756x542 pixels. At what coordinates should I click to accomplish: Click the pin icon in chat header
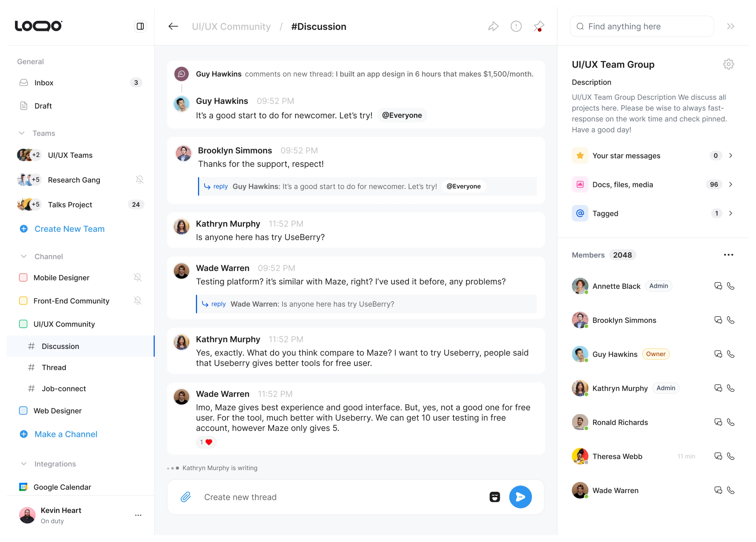point(539,26)
